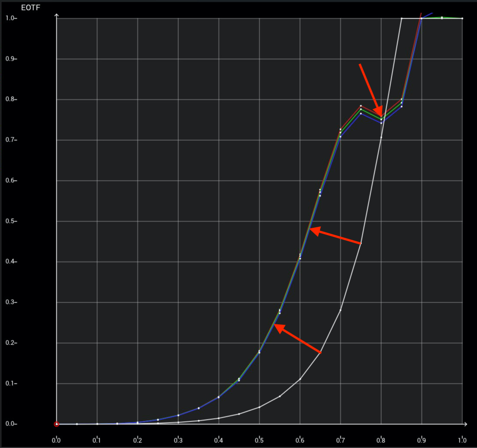Click the 0.5 label on the vertical axis
477x448 pixels.
tap(11, 221)
